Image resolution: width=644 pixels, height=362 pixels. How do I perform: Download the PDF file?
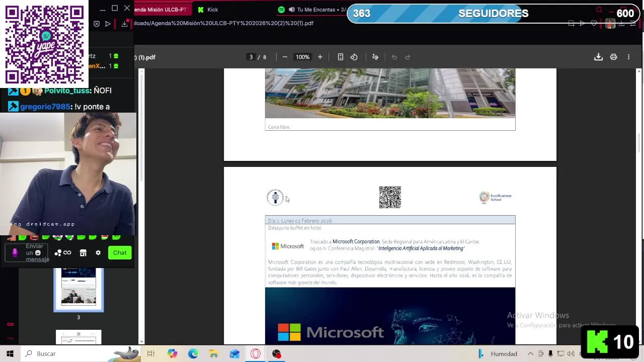tap(598, 57)
